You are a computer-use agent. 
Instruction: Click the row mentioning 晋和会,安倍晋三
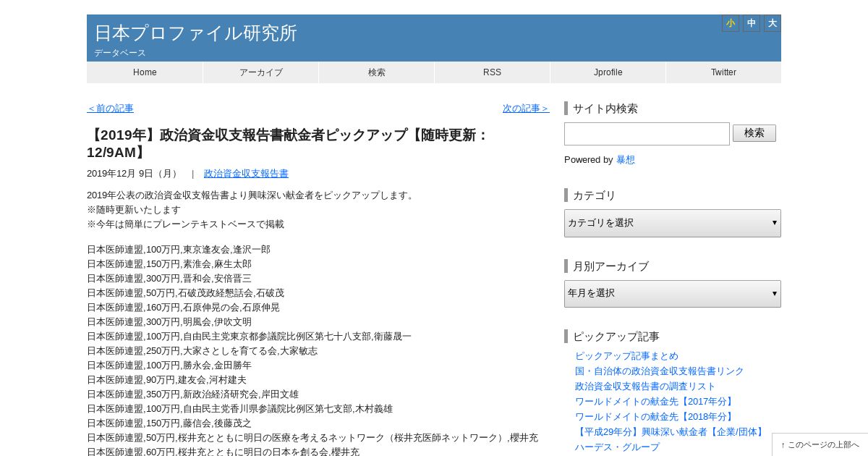click(169, 279)
